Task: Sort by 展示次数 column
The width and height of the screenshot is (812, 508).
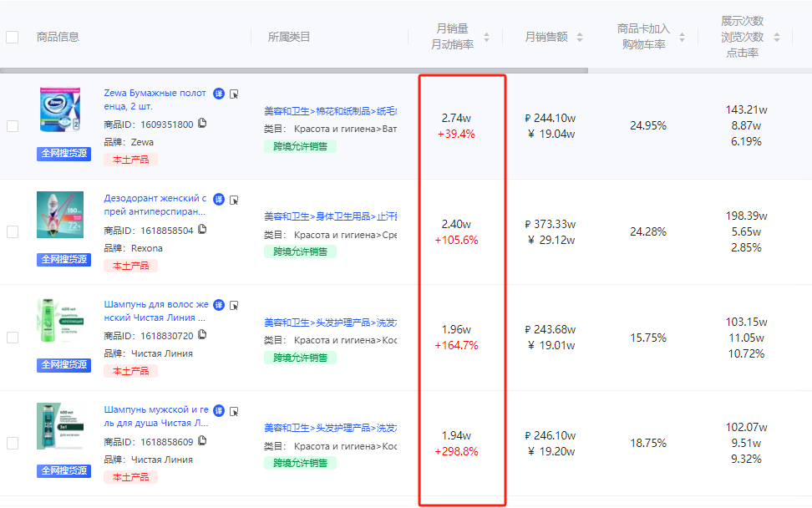Action: point(777,37)
